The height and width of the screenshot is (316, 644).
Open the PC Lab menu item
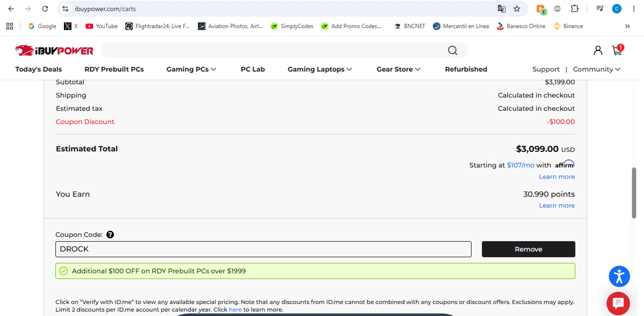(x=253, y=69)
